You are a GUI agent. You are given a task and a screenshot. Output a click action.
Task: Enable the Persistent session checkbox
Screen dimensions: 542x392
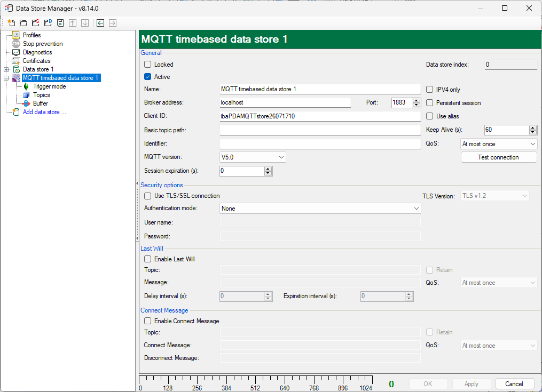[430, 102]
